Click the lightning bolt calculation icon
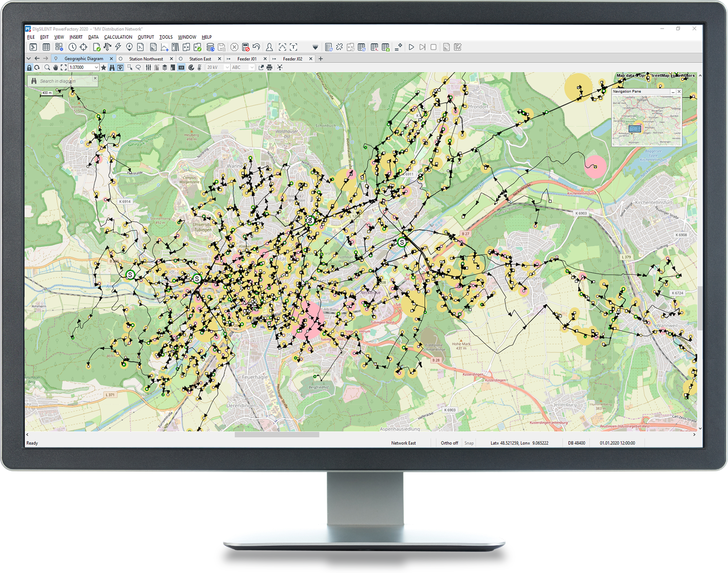This screenshot has height=580, width=728. [118, 47]
